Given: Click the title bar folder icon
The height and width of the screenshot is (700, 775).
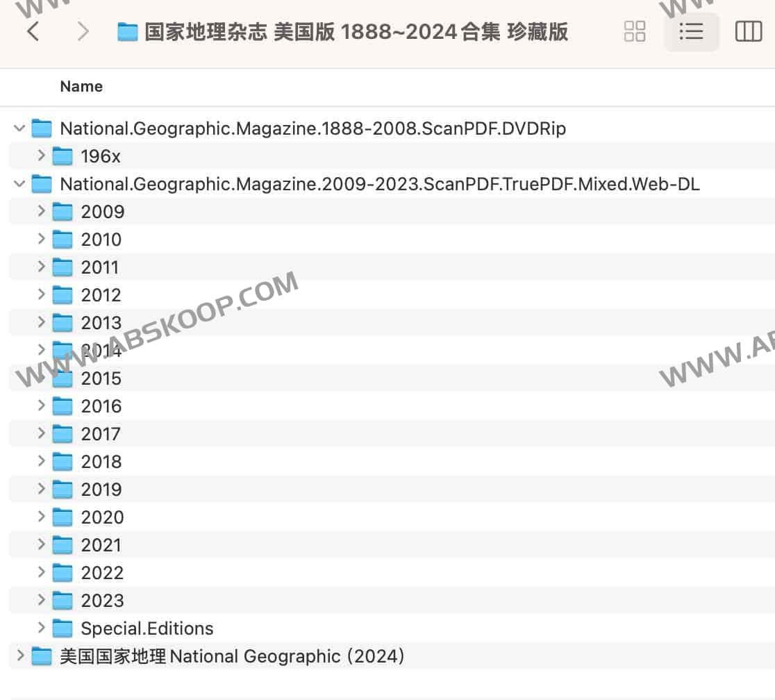Looking at the screenshot, I should [128, 32].
